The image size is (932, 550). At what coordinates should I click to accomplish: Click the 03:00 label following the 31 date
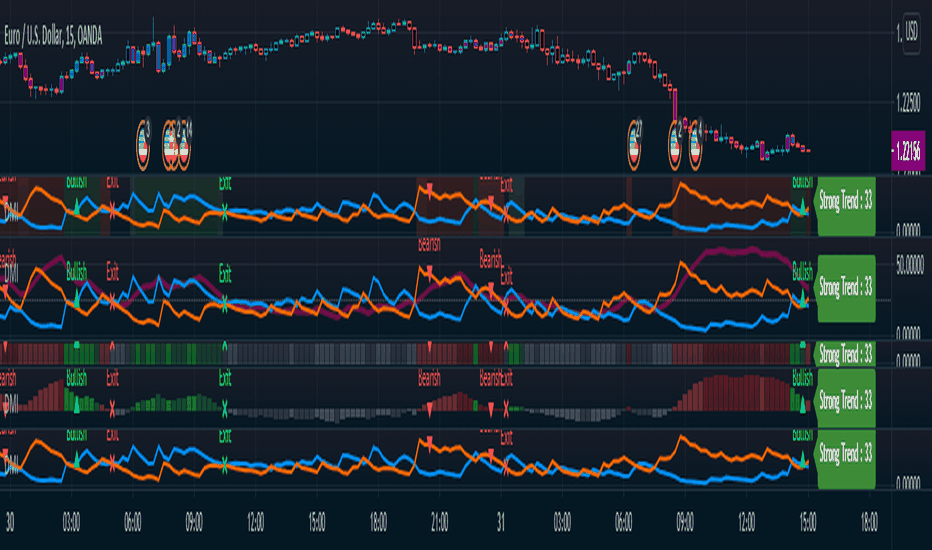562,523
